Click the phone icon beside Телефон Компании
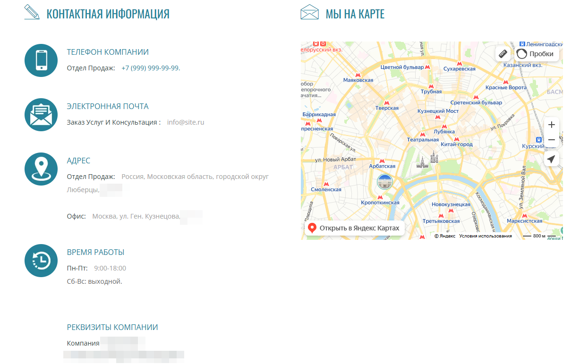 41,60
